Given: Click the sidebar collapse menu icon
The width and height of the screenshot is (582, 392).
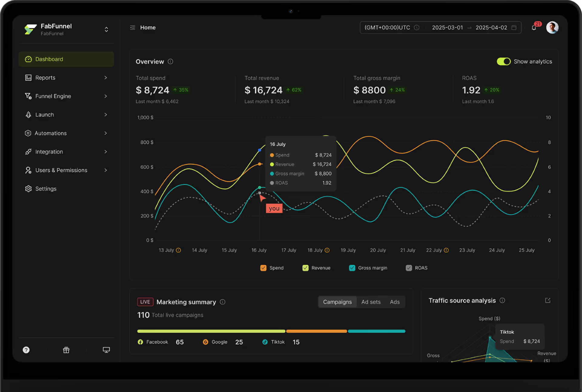Looking at the screenshot, I should (133, 28).
